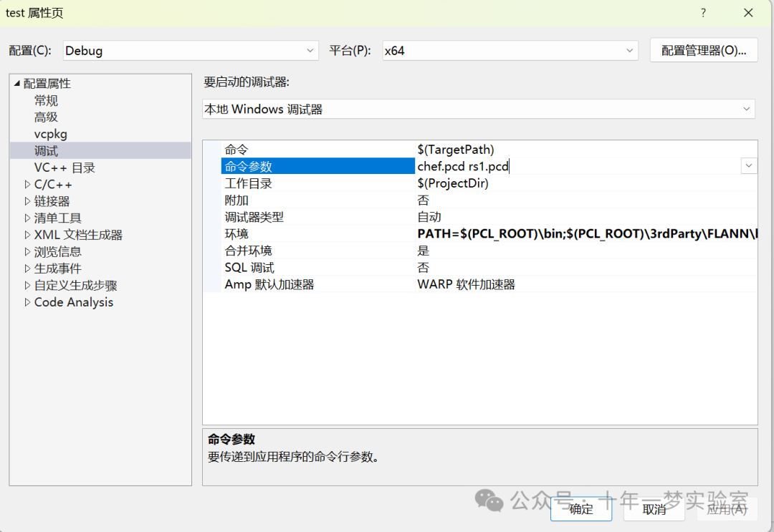Image resolution: width=774 pixels, height=532 pixels.
Task: Open the 配置(C) Debug dropdown
Action: click(191, 50)
